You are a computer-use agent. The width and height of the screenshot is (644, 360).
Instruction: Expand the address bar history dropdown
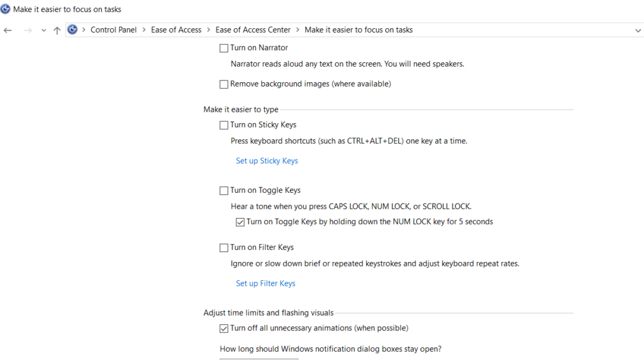(x=638, y=30)
